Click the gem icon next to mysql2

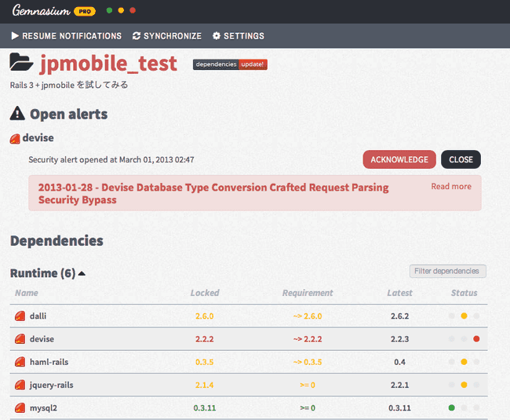coord(20,408)
